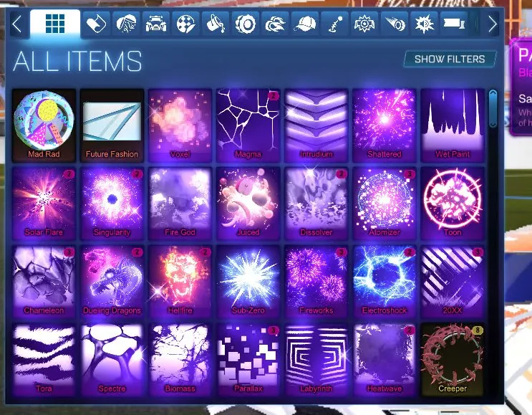Select the Voxel goal explosion
The height and width of the screenshot is (415, 532).
(180, 125)
